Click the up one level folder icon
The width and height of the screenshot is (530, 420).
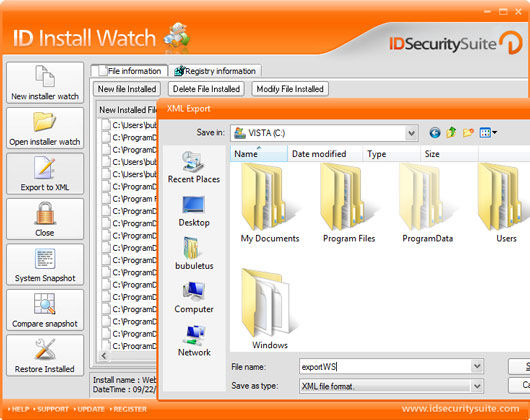(x=451, y=132)
